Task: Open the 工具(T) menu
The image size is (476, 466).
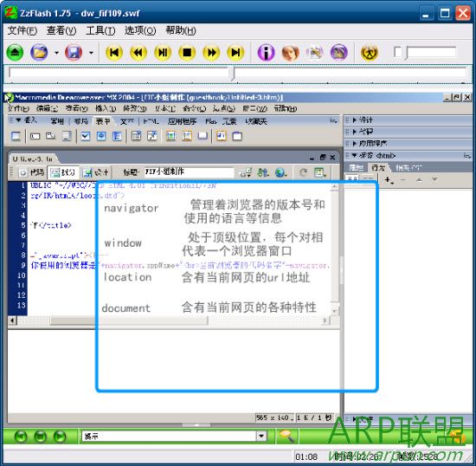Action: (x=100, y=30)
